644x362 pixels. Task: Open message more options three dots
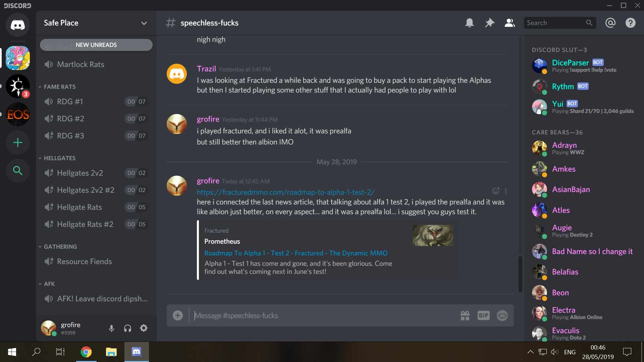tap(506, 191)
